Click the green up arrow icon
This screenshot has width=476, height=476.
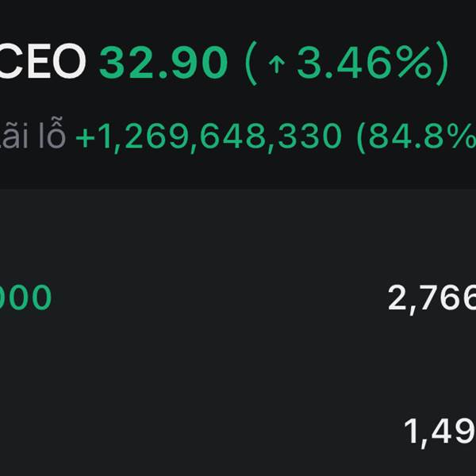click(277, 63)
